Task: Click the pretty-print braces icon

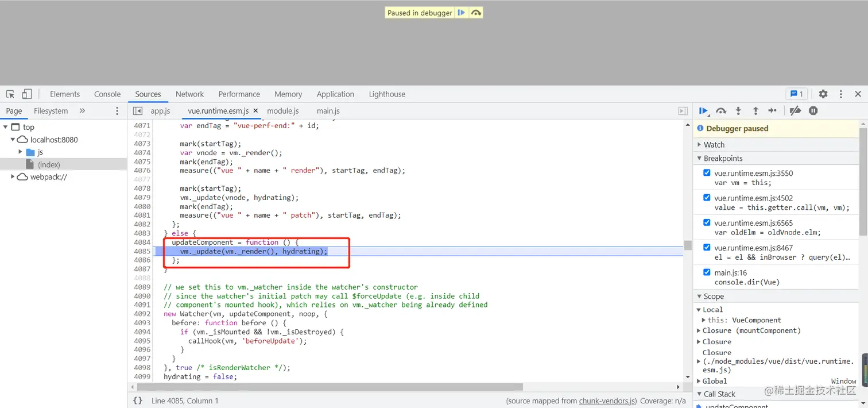Action: (138, 401)
